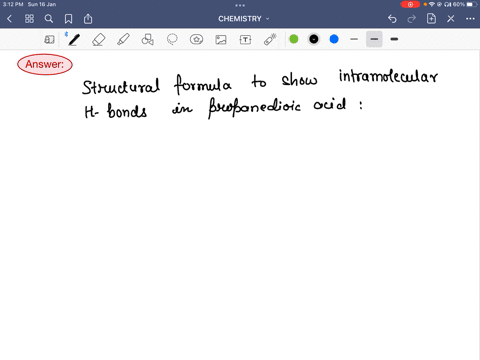480x360 pixels.
Task: Open the Elements sticker tool
Action: pyautogui.click(x=196, y=40)
